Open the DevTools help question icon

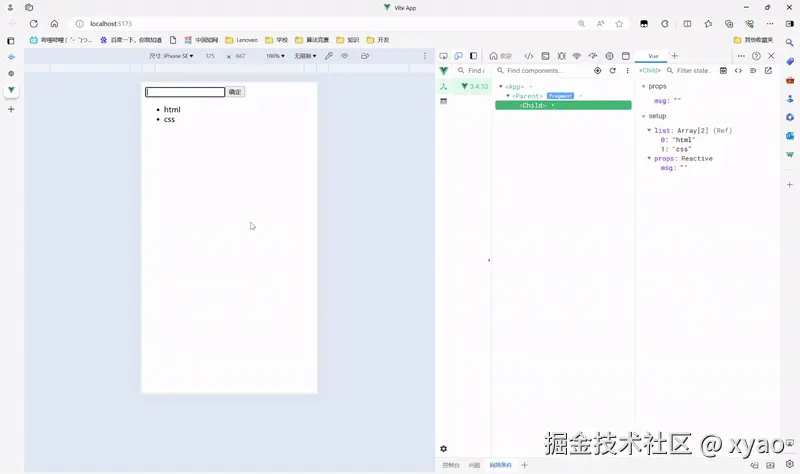tap(756, 56)
